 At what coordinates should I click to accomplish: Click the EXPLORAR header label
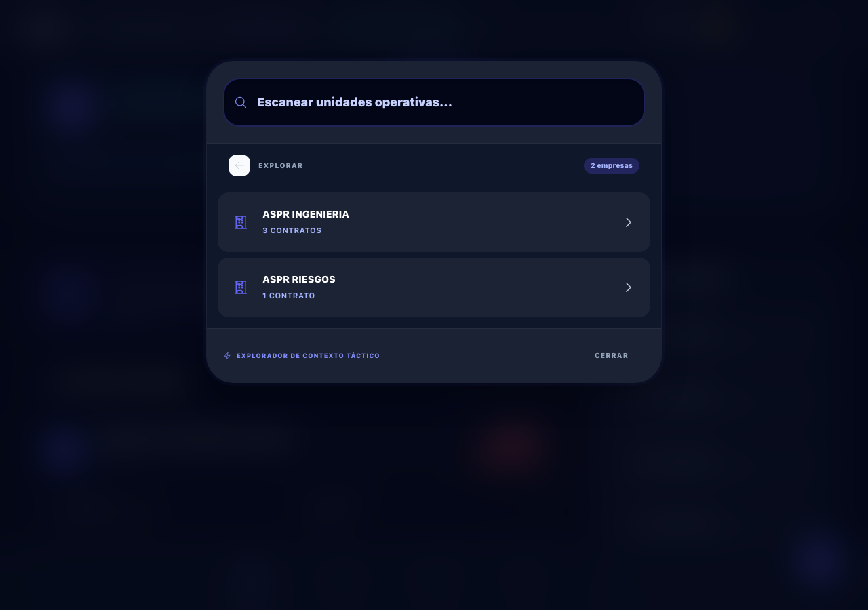click(x=281, y=165)
